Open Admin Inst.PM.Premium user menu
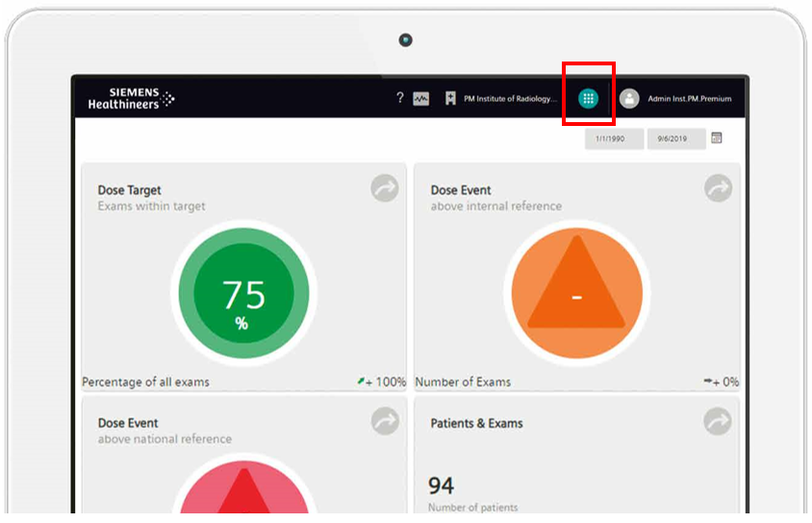 point(689,98)
